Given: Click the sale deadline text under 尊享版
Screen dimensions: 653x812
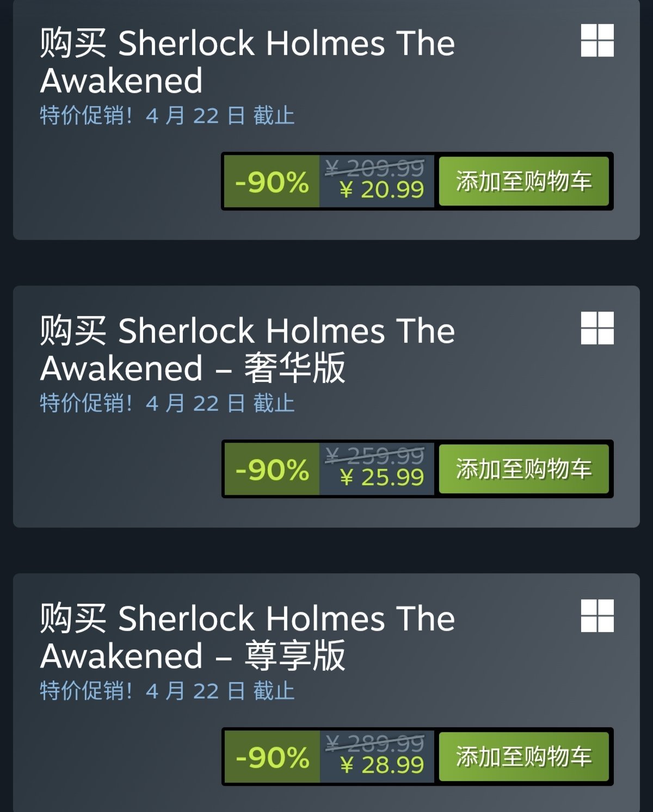Looking at the screenshot, I should coord(167,691).
